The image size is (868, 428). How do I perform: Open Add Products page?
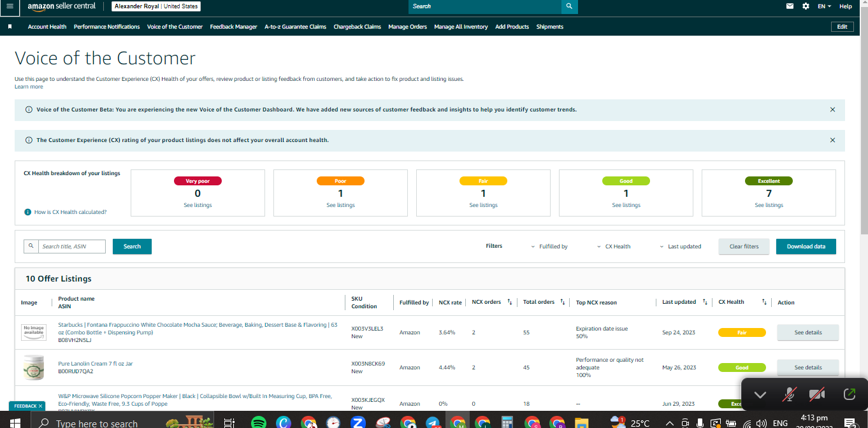(512, 27)
